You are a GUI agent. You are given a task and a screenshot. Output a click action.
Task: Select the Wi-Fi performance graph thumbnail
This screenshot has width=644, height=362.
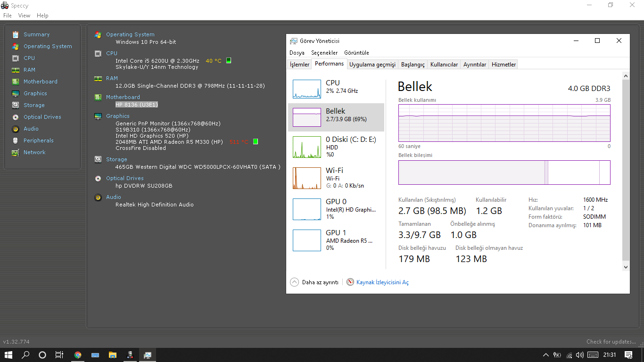[307, 178]
